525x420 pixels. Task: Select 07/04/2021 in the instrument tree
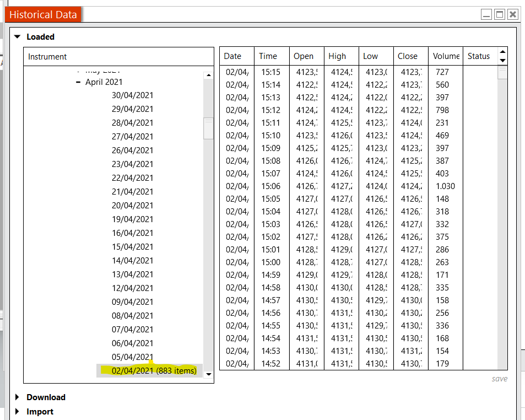pyautogui.click(x=132, y=330)
